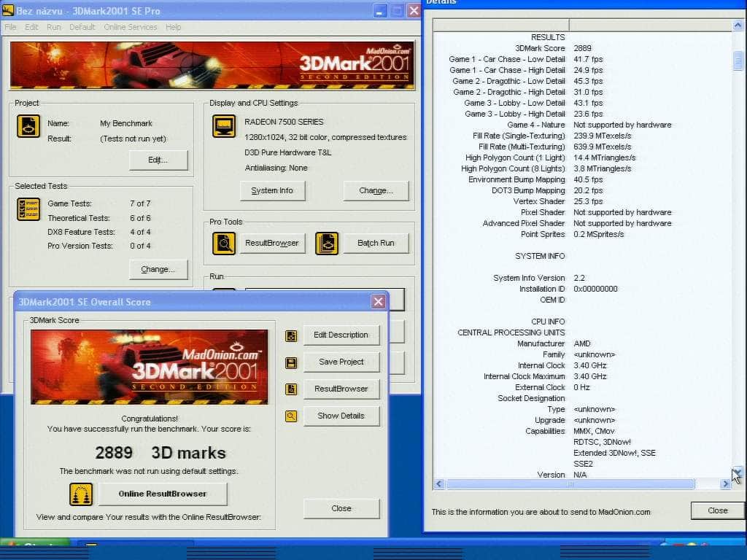The height and width of the screenshot is (560, 747).
Task: Click the ResultBrowser magnifier icon in Pro Tools
Action: (224, 244)
